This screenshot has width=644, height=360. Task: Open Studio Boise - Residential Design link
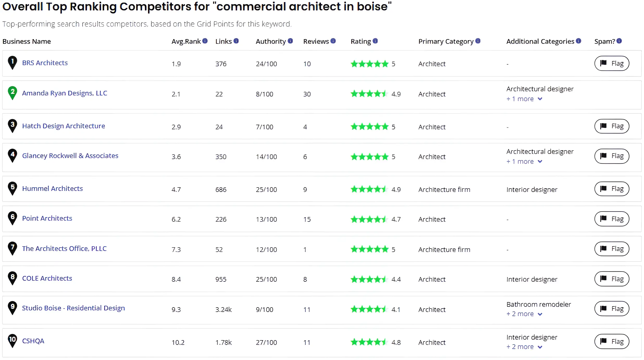[x=73, y=308]
